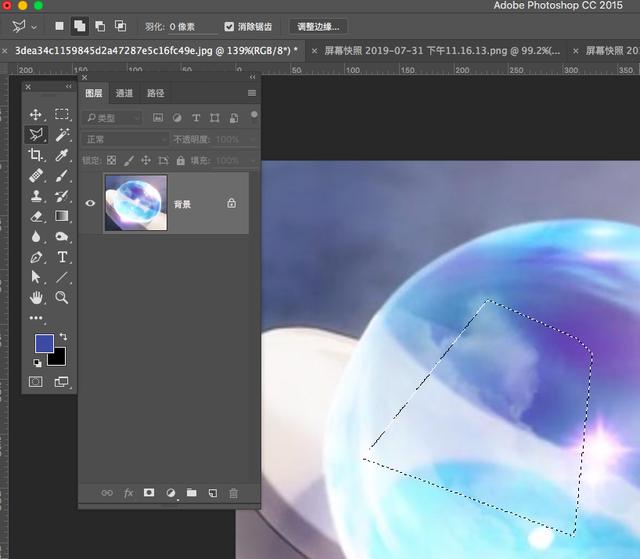The height and width of the screenshot is (559, 640).
Task: Toggle Quick Mask mode
Action: [36, 382]
